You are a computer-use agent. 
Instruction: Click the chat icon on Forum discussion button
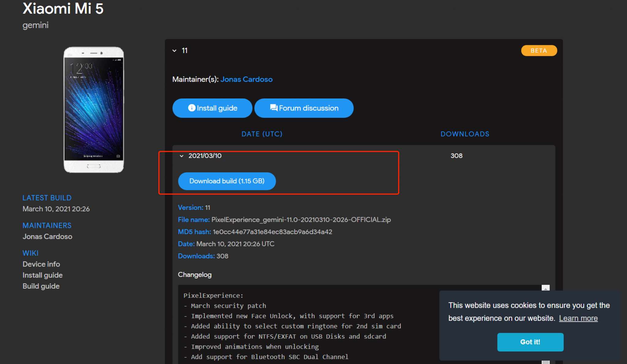[273, 108]
